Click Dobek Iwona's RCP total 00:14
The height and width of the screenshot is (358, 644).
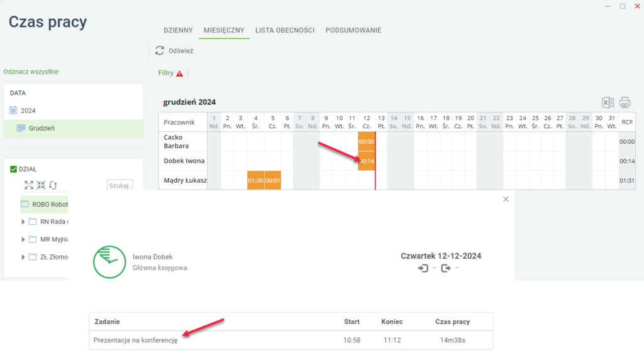click(627, 161)
